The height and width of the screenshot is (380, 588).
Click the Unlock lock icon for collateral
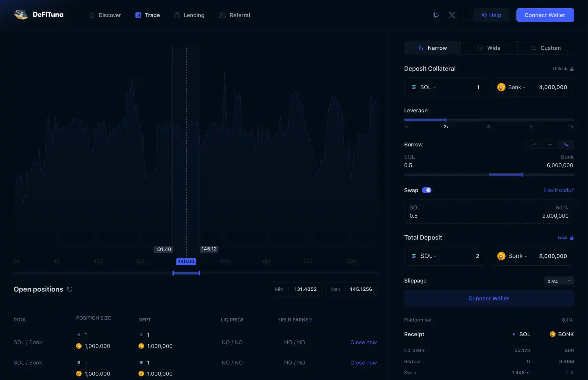[x=572, y=69]
